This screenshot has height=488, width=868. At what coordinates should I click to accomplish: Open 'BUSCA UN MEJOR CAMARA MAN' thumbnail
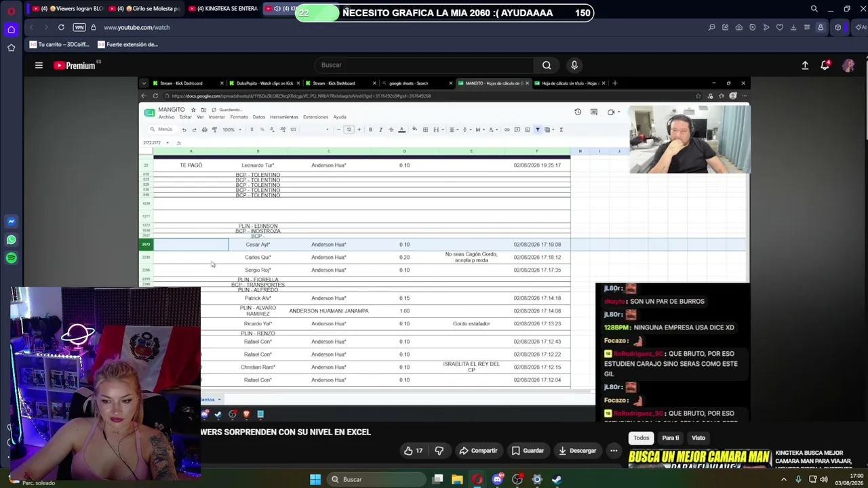(x=699, y=459)
